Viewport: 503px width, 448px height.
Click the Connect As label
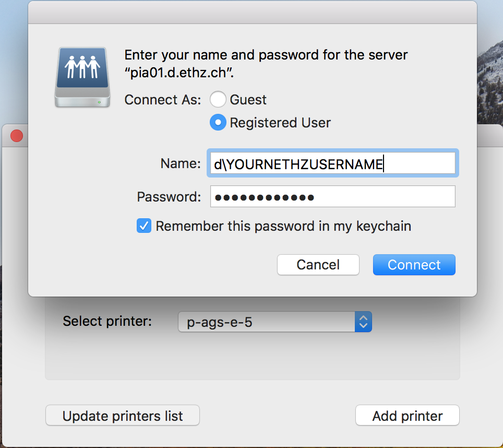pos(163,100)
